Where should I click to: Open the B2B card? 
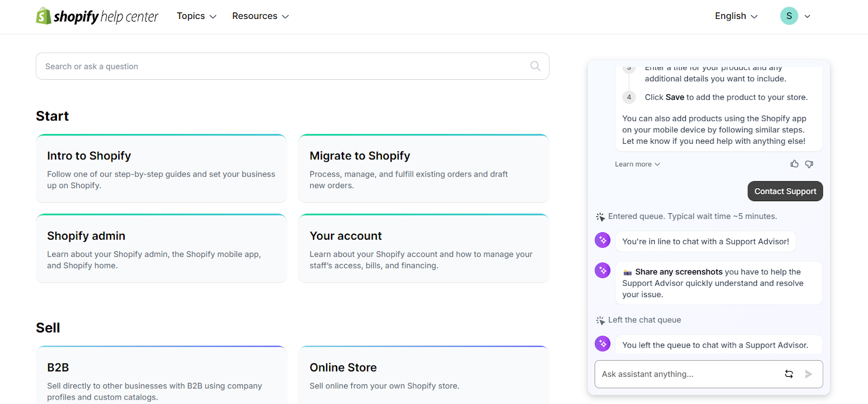[161, 375]
